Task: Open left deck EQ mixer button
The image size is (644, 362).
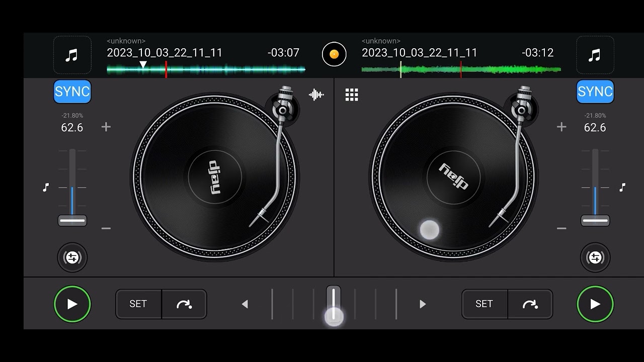Action: pos(72,257)
